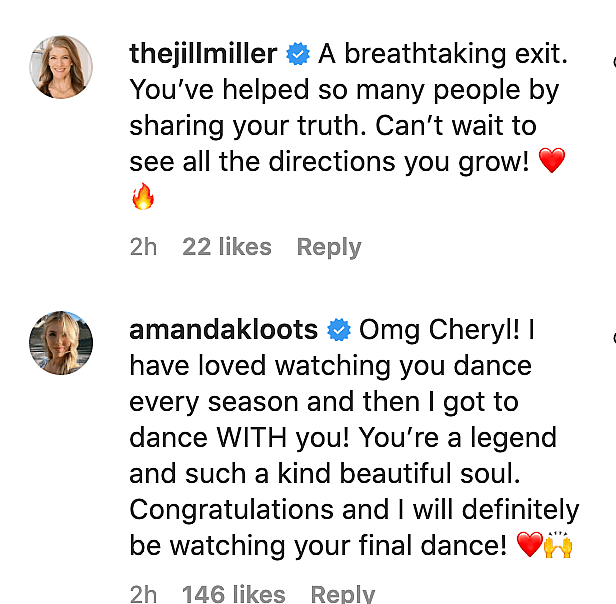Visit amandakloots' profile via username

point(224,329)
